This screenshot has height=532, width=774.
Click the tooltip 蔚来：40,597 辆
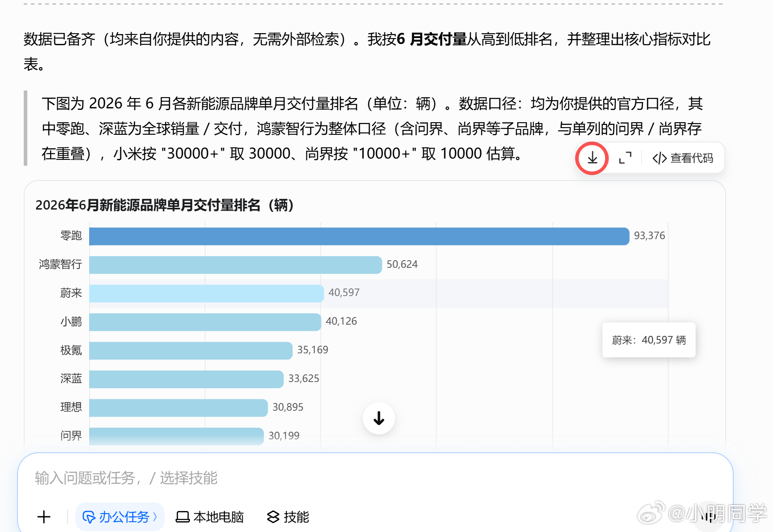(649, 340)
